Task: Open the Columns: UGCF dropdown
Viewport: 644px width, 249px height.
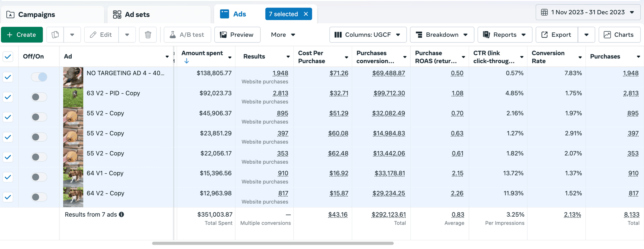Action: [368, 35]
